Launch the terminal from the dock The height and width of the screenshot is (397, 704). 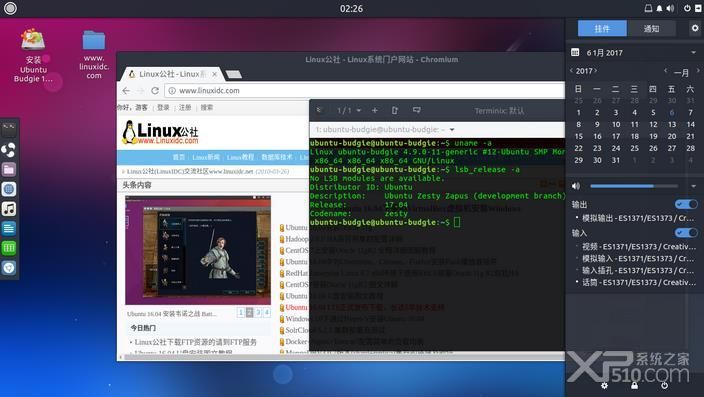9,129
